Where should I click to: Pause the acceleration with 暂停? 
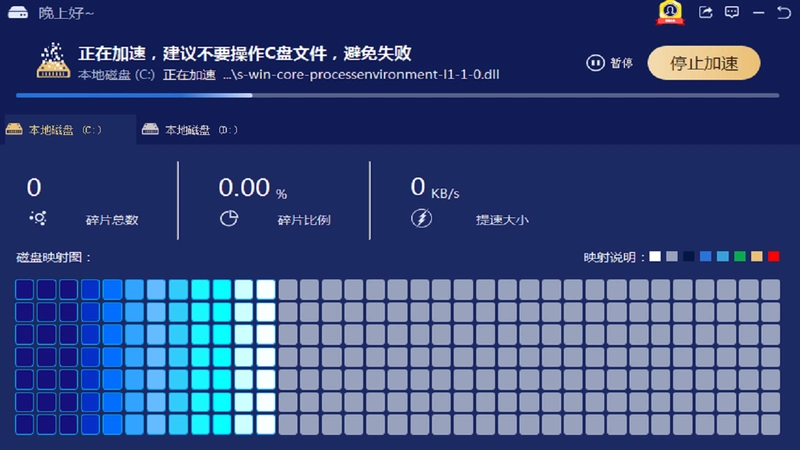point(610,63)
